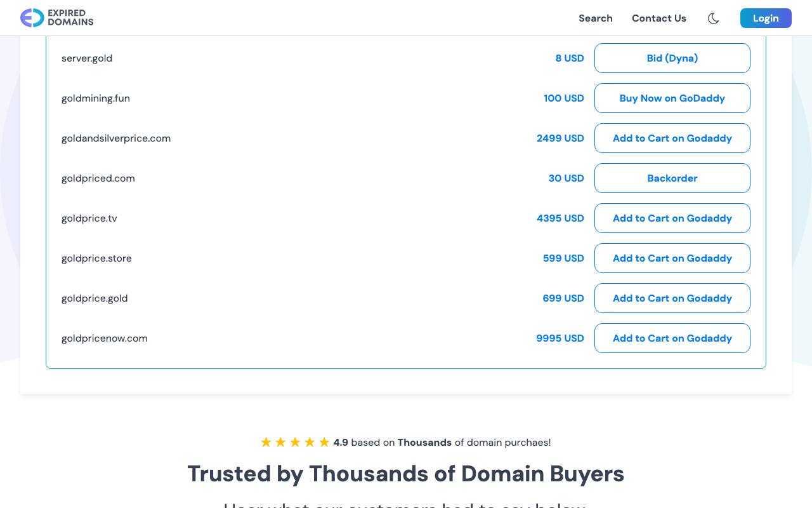
Task: Select the goldmining.fun domain name
Action: [96, 98]
